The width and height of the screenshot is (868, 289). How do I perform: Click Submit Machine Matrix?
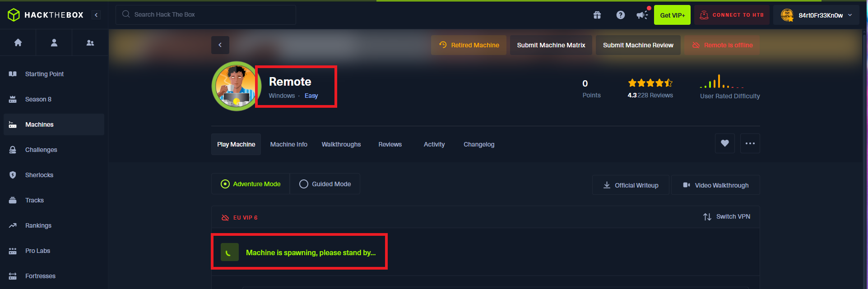551,45
